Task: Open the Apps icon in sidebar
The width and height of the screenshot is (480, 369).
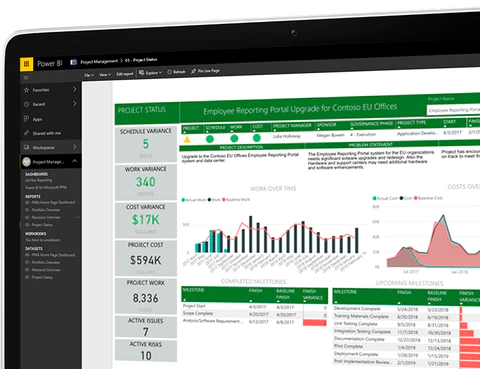Action: (x=26, y=119)
